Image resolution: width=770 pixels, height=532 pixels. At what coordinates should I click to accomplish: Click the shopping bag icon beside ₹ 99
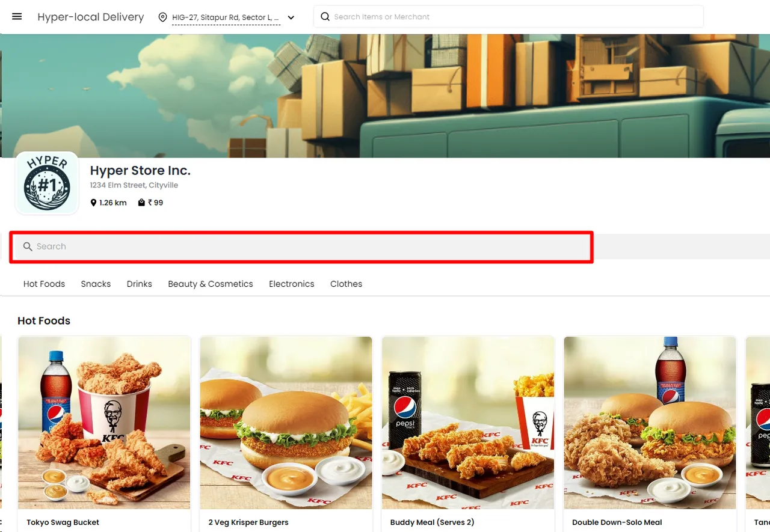coord(141,203)
